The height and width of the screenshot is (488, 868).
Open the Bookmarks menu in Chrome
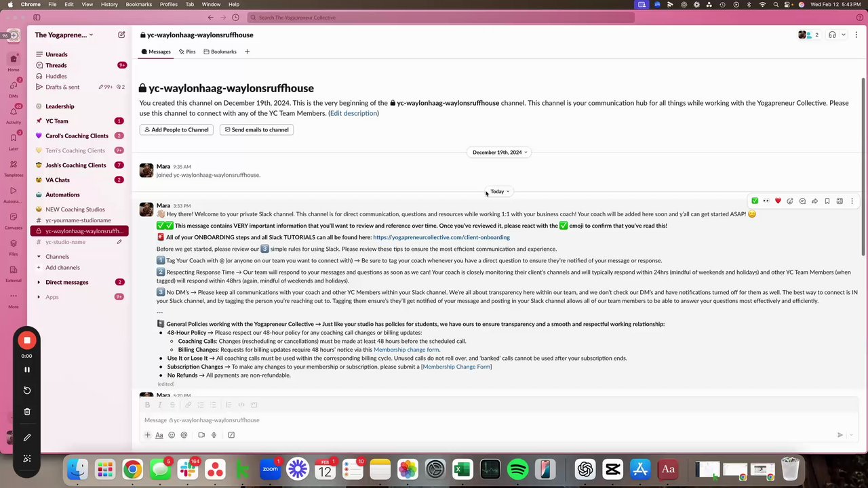pyautogui.click(x=138, y=4)
